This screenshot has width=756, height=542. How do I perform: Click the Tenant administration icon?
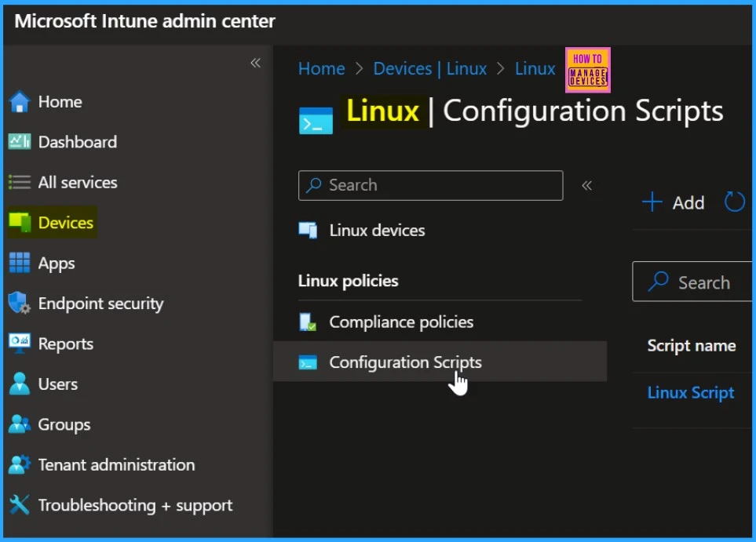pyautogui.click(x=20, y=464)
